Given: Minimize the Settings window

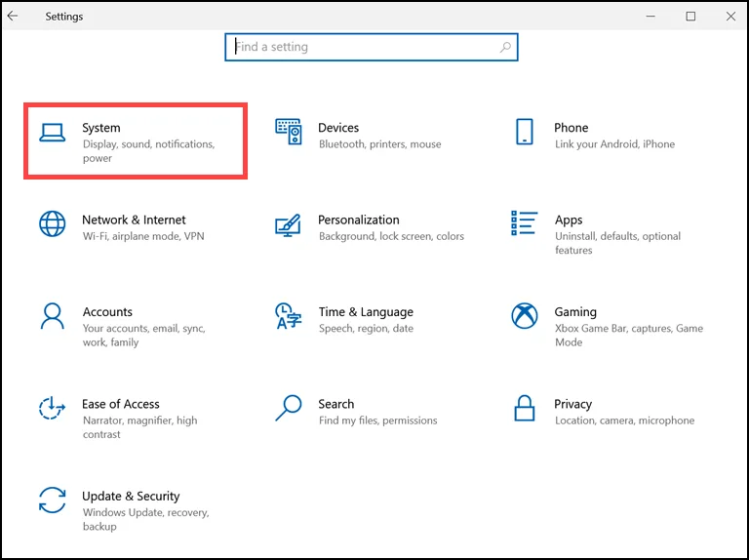Looking at the screenshot, I should pos(650,16).
